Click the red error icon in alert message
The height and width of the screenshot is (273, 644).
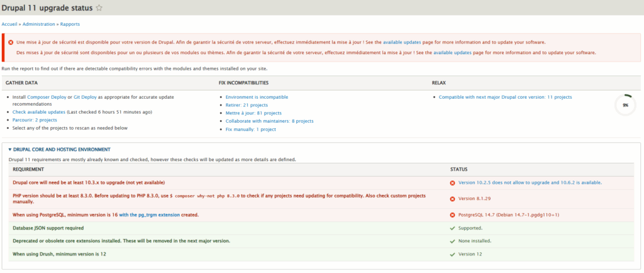pyautogui.click(x=10, y=42)
